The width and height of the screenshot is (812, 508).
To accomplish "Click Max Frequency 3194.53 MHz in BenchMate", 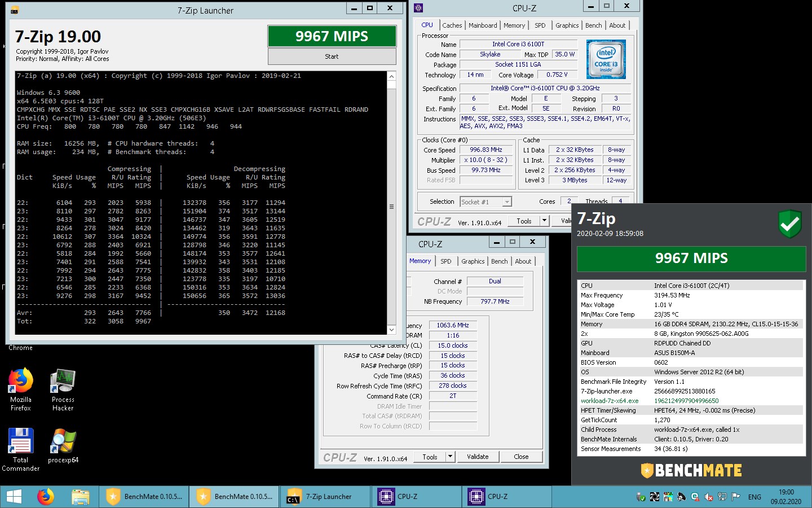I will (x=691, y=295).
